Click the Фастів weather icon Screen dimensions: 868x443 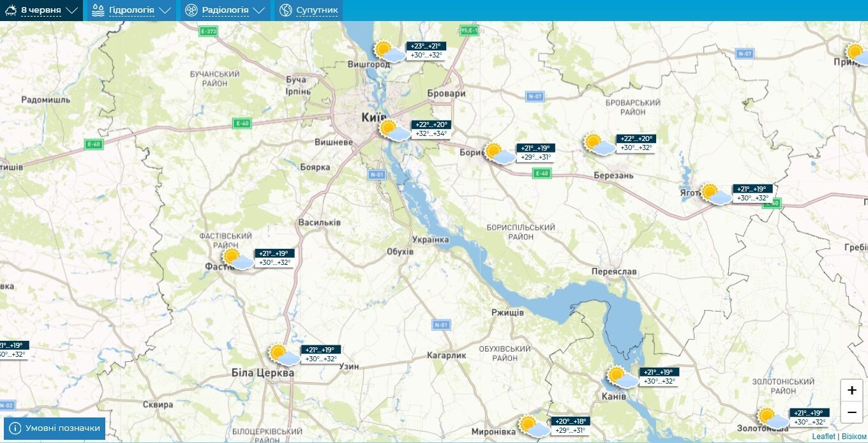click(x=239, y=259)
